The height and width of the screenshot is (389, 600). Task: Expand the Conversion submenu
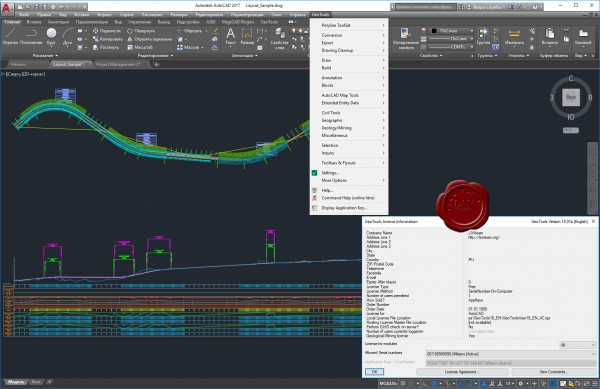[349, 35]
